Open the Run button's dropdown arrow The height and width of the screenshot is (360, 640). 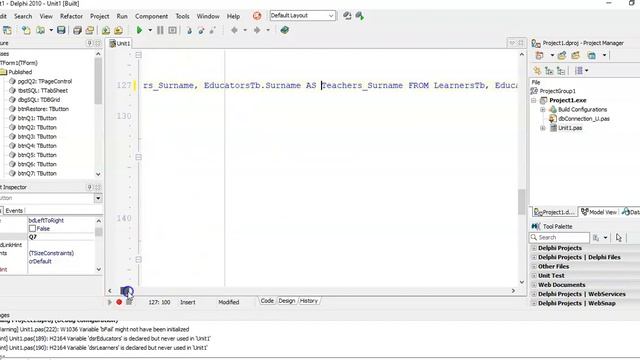[x=150, y=30]
